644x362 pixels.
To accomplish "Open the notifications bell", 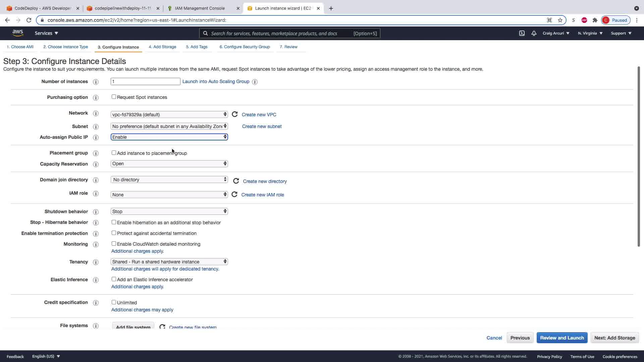I will 534,33.
